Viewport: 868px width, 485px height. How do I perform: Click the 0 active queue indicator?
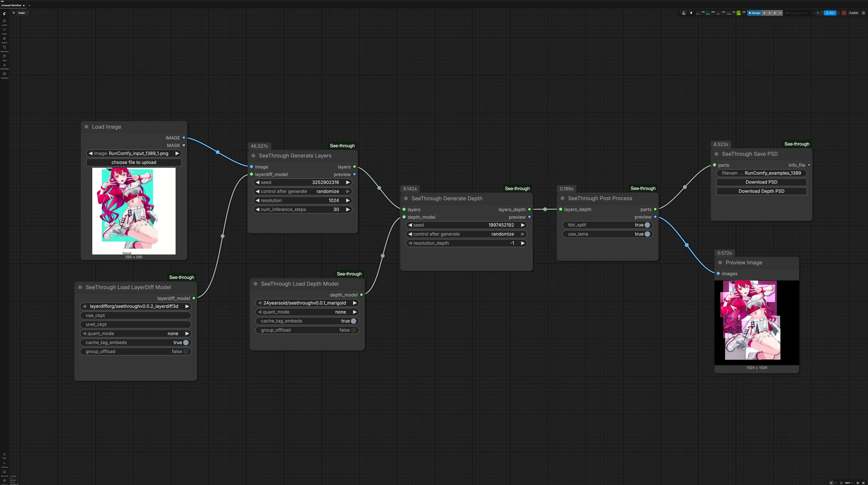[854, 13]
